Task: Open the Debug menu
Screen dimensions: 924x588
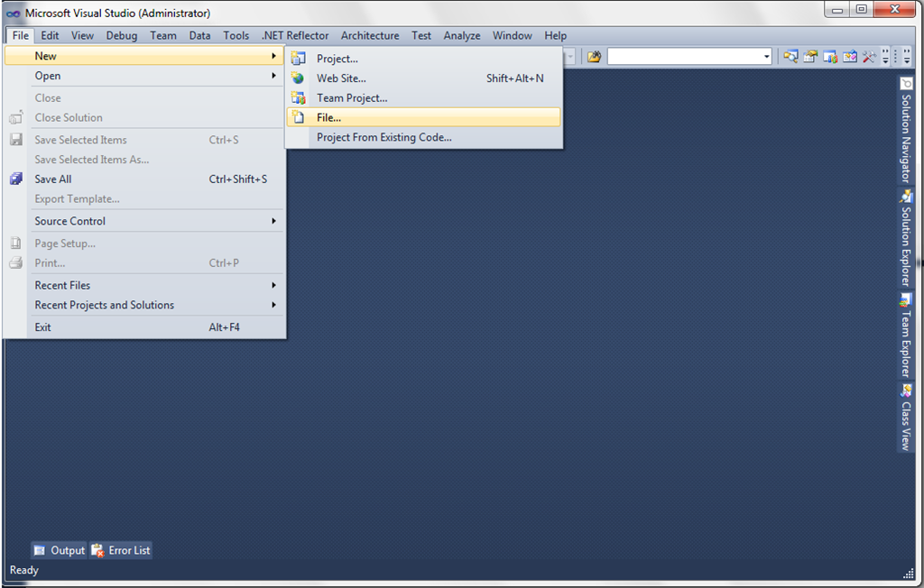Action: tap(122, 35)
